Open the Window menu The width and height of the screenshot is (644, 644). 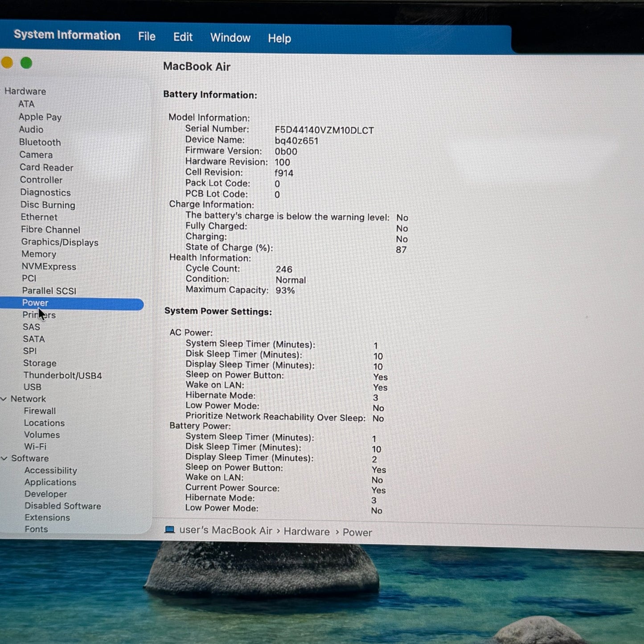pos(230,38)
